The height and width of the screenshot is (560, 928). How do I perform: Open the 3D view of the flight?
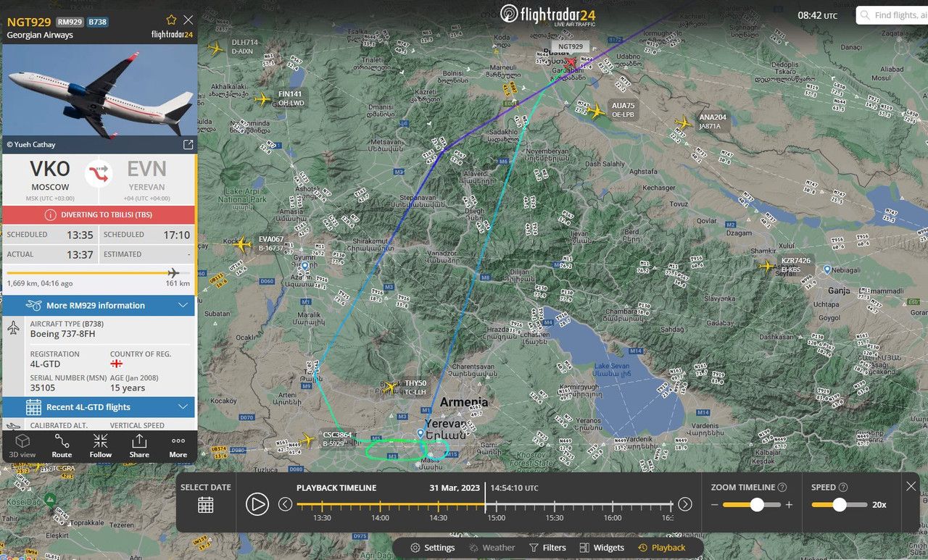tap(22, 446)
